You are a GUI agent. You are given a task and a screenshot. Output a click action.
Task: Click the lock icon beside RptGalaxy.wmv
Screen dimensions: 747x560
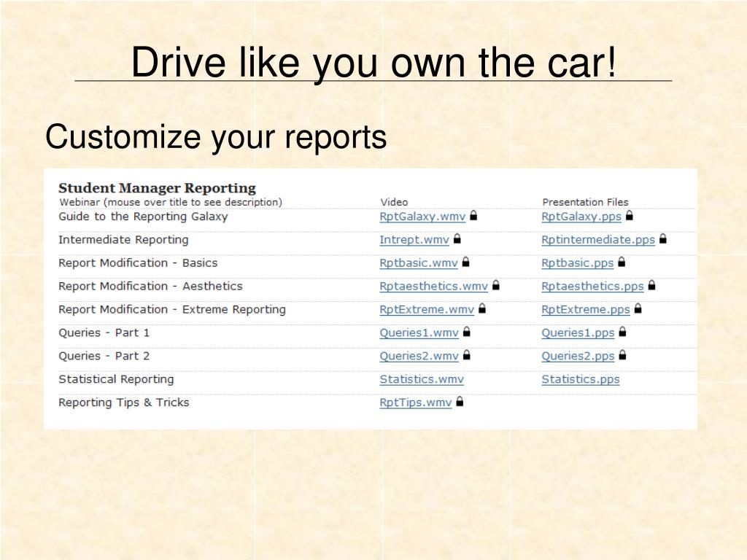473,215
